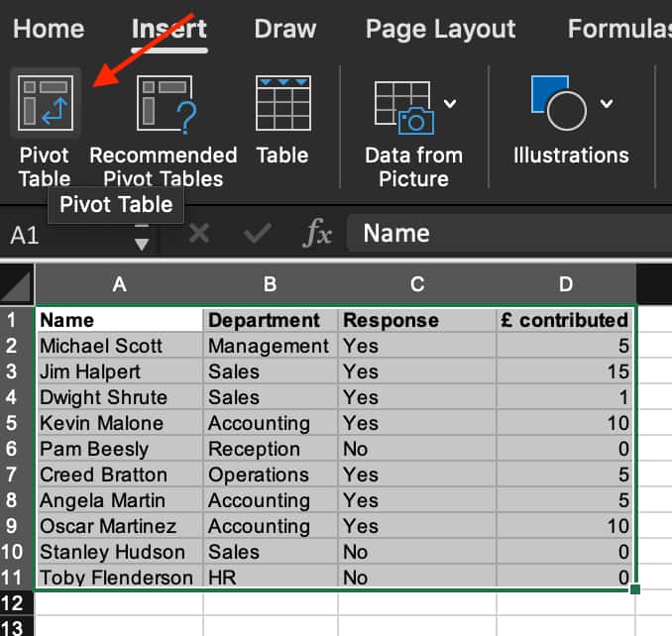Select the Toby Flenderson cell

[x=119, y=577]
